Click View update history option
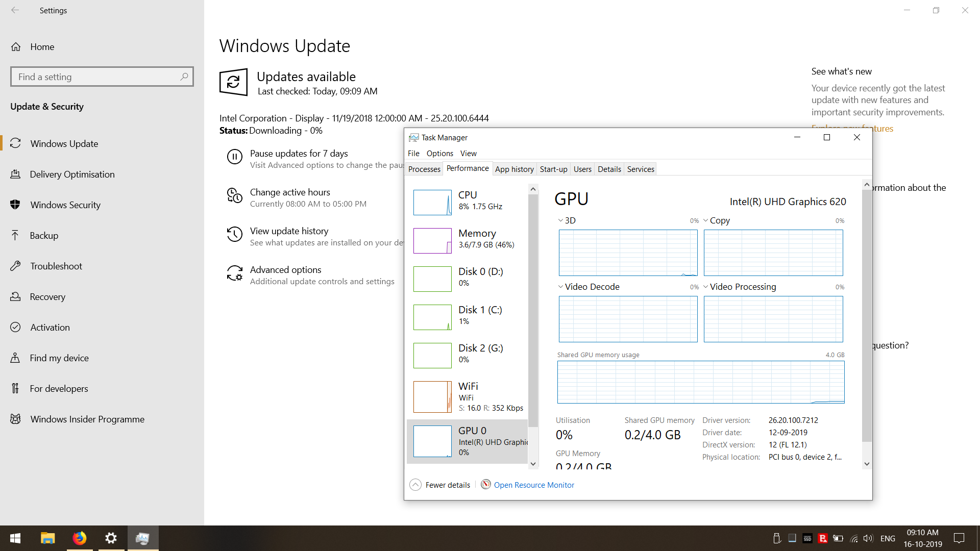The image size is (980, 551). point(289,231)
